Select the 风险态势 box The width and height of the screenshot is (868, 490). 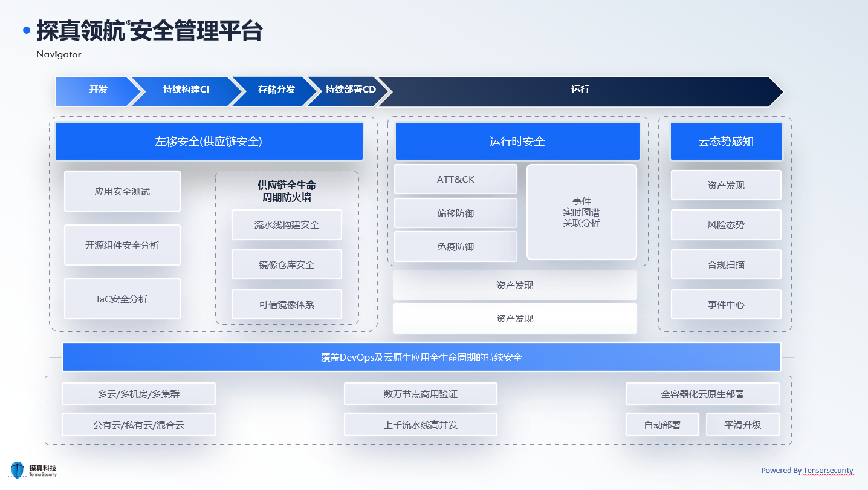coord(726,225)
